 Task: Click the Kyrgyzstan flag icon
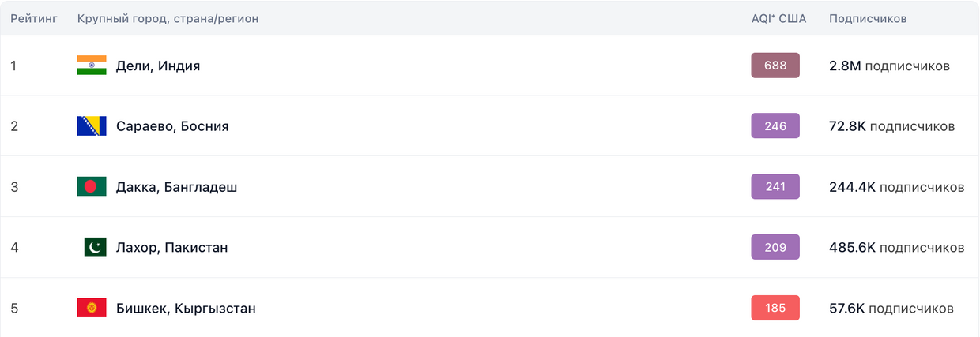click(x=92, y=308)
